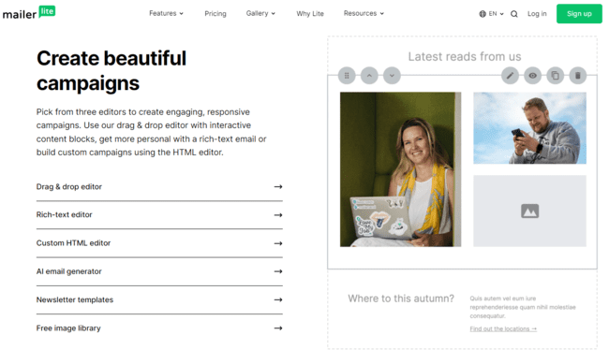609x364 pixels.
Task: Select the woman with laptop photo
Action: (400, 169)
